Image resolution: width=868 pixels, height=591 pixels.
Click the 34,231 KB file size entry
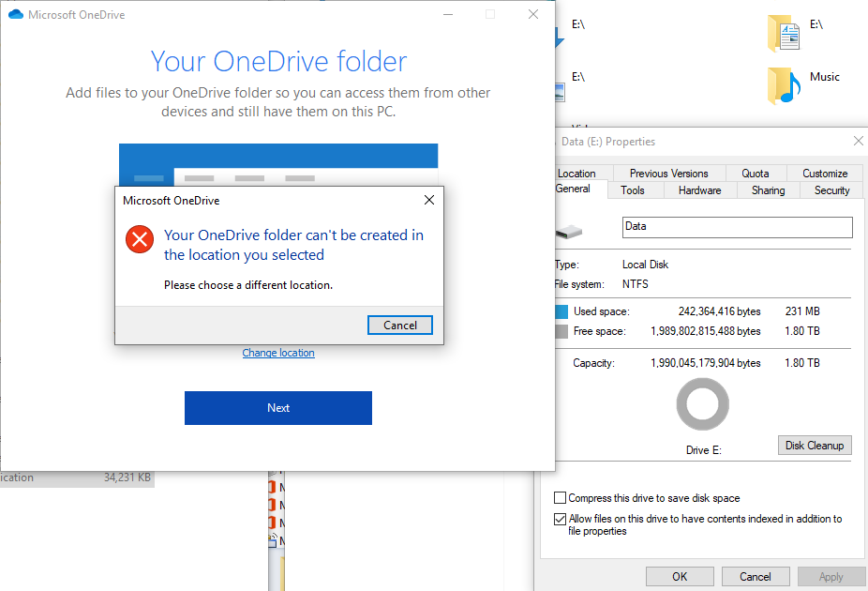[127, 477]
